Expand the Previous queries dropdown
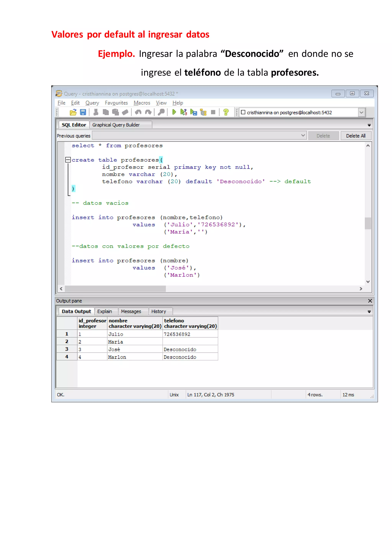This screenshot has width=392, height=555. point(303,136)
